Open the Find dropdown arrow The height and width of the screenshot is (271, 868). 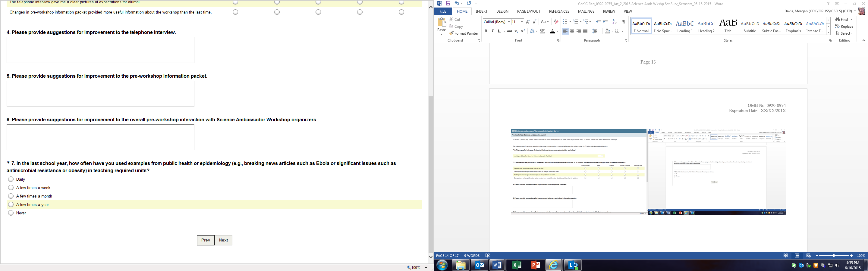[x=851, y=20]
